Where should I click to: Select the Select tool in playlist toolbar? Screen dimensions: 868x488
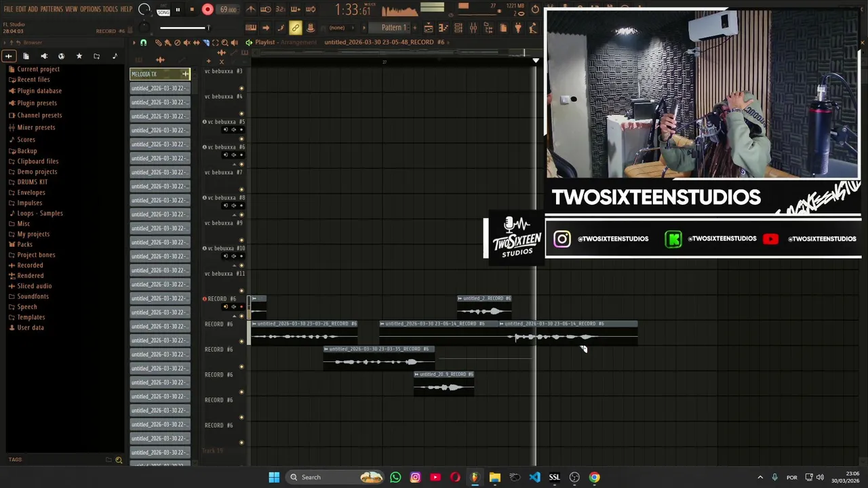[x=215, y=42]
